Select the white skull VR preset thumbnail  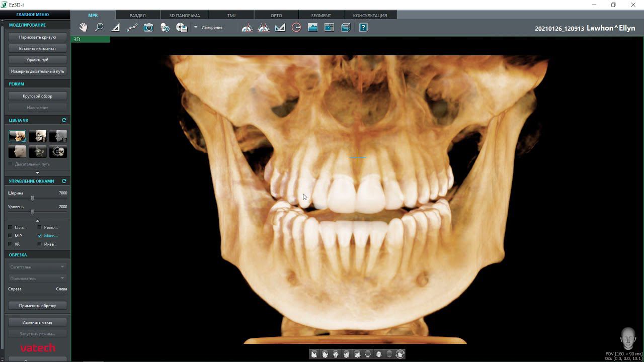coord(38,136)
